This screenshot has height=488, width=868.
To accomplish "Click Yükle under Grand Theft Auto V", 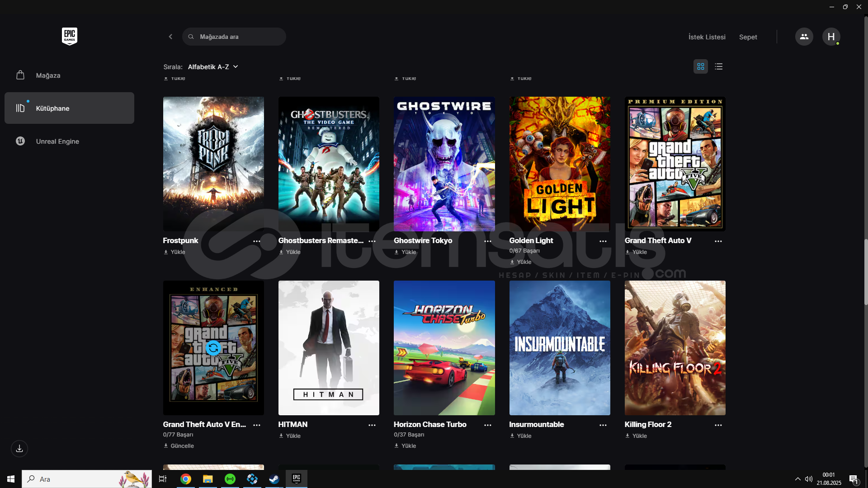I will point(636,252).
